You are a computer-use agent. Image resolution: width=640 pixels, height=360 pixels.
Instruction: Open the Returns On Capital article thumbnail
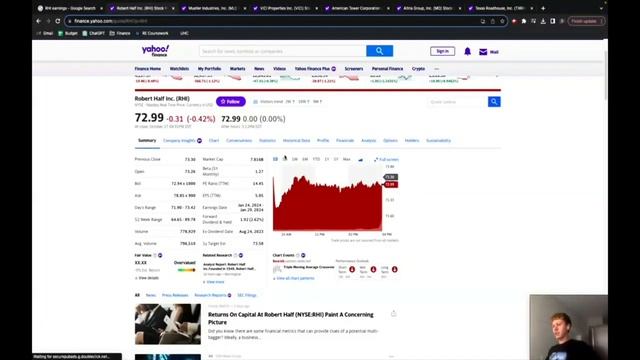click(x=168, y=324)
